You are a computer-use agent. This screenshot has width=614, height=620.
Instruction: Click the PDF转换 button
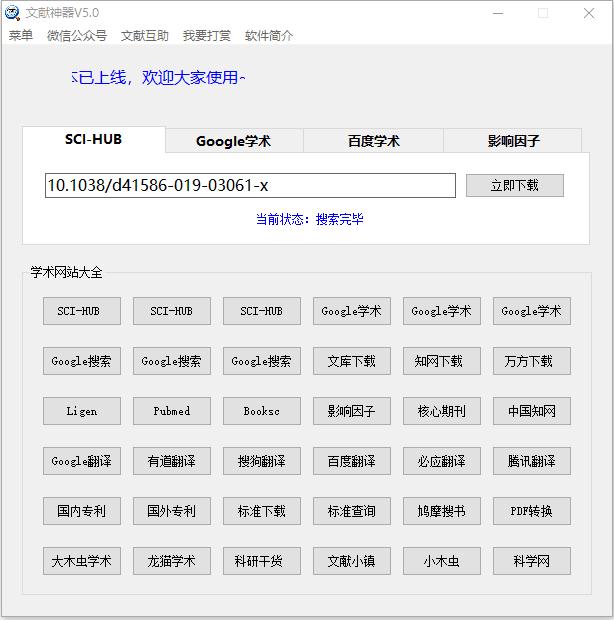(x=532, y=511)
